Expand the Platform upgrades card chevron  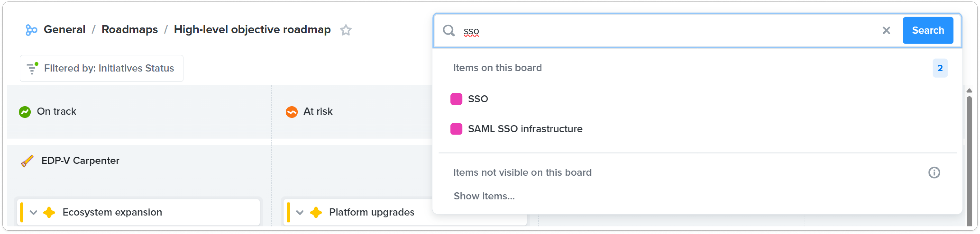300,213
